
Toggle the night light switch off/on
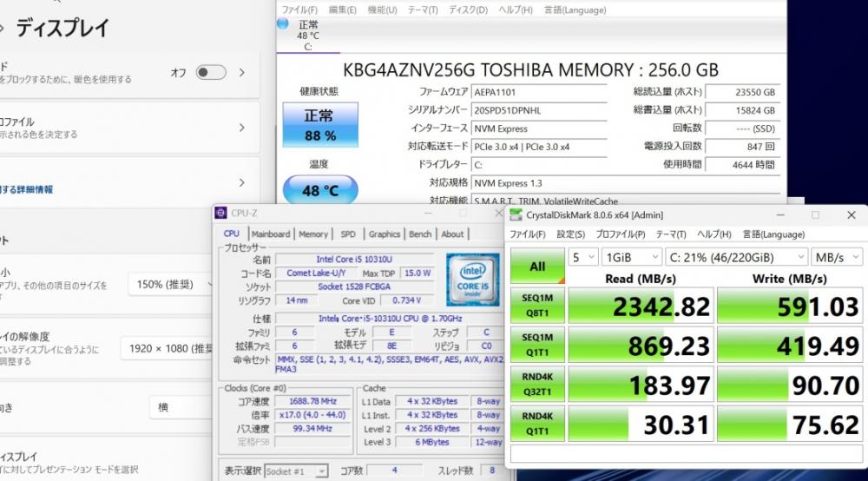point(211,73)
